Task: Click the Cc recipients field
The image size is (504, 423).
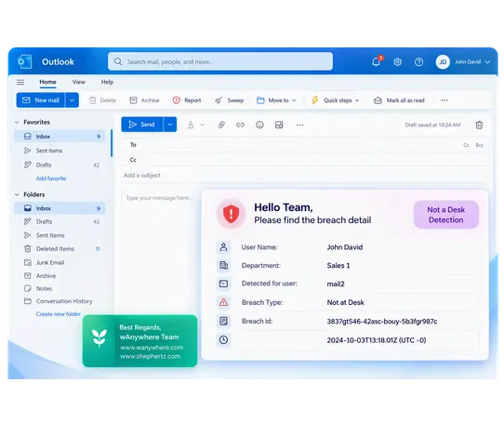Action: click(x=304, y=160)
